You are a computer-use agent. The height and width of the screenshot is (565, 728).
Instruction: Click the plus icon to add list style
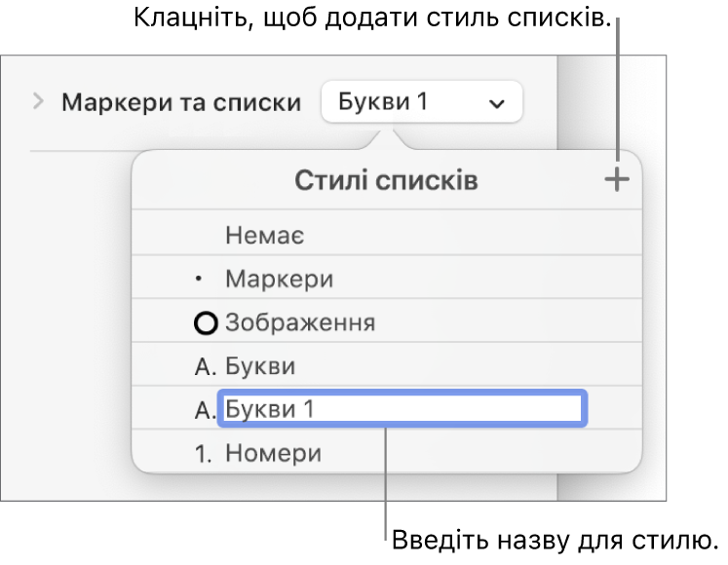click(x=617, y=179)
